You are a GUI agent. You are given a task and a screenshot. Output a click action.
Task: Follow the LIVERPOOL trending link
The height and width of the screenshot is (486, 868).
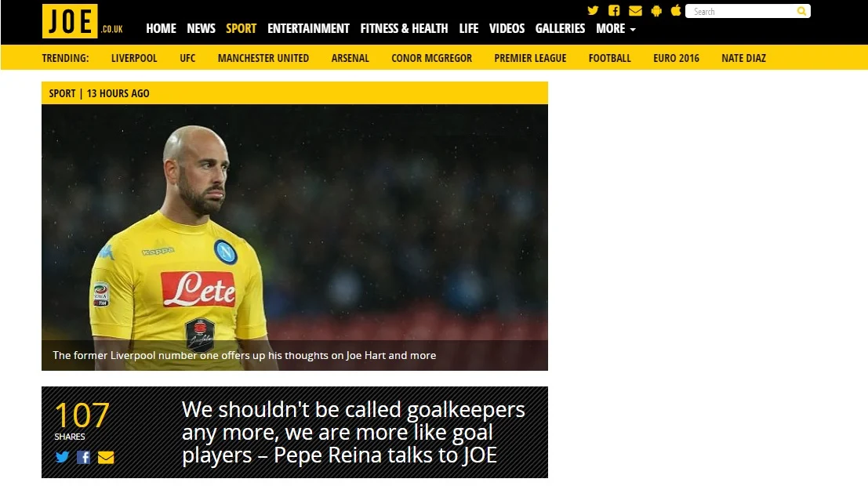pyautogui.click(x=134, y=58)
